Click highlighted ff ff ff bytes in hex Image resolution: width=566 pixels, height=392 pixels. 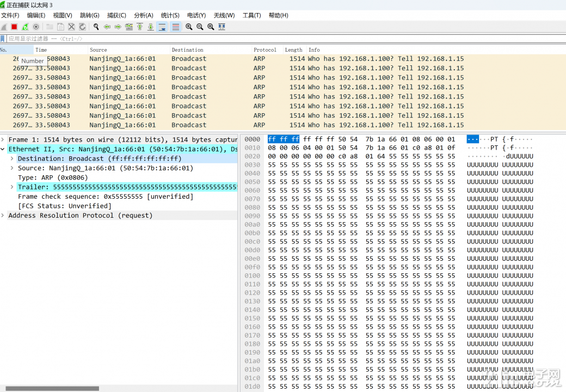tap(284, 139)
